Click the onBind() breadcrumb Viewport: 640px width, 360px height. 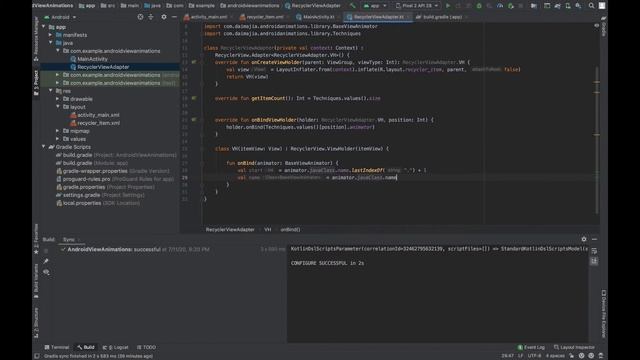click(290, 230)
